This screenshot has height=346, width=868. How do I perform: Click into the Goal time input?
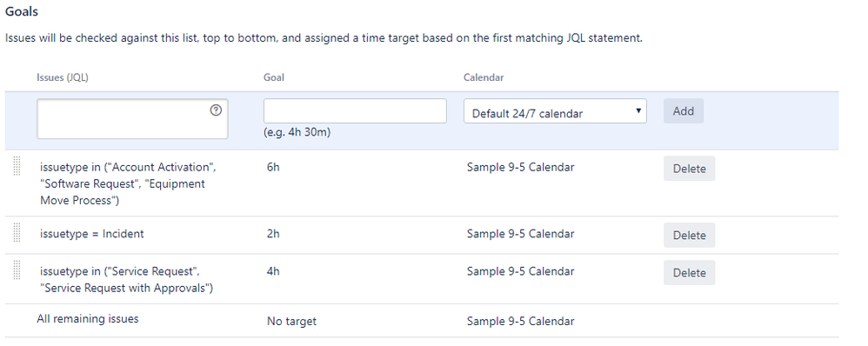pos(355,110)
